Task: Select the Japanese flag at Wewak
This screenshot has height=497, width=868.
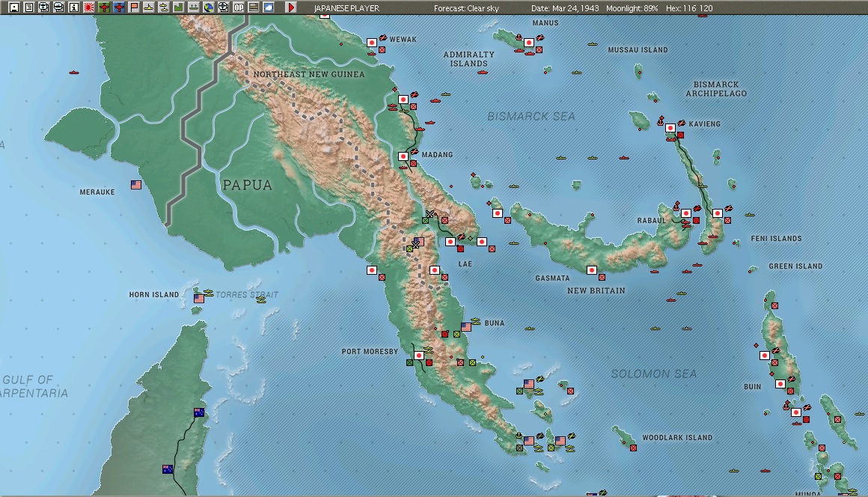Action: (x=372, y=42)
